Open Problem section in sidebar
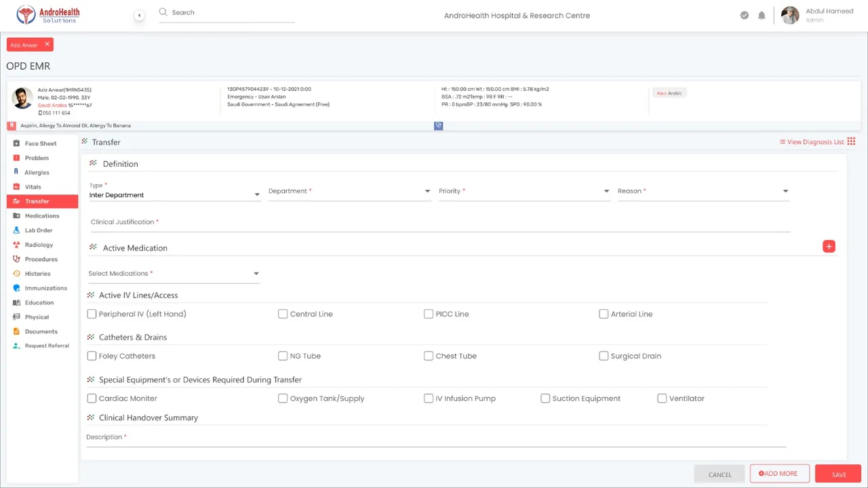 tap(37, 158)
